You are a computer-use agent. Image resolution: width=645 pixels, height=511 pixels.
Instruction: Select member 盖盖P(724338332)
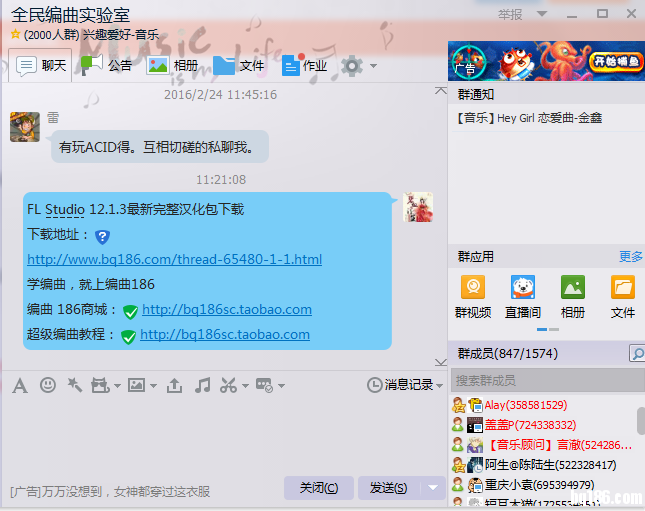click(x=530, y=425)
